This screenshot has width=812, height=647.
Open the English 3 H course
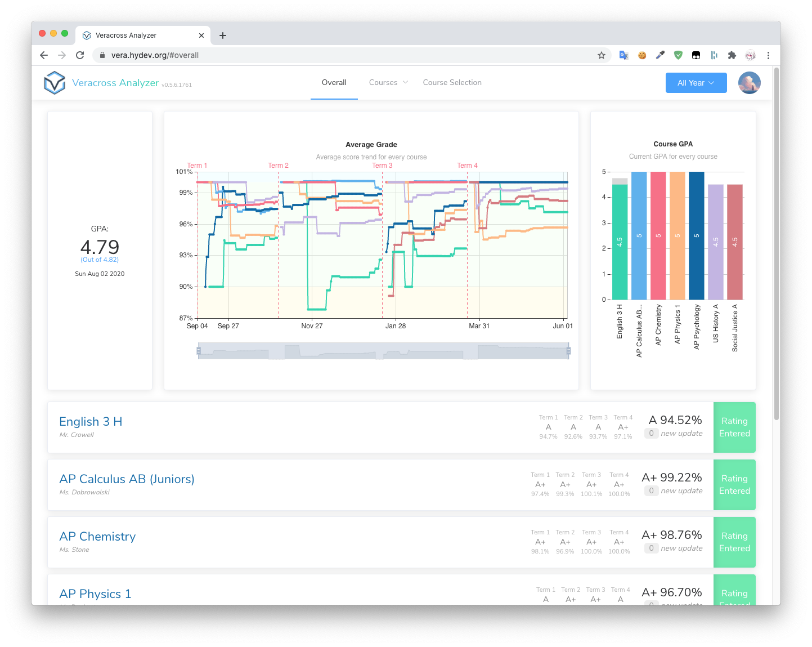91,422
